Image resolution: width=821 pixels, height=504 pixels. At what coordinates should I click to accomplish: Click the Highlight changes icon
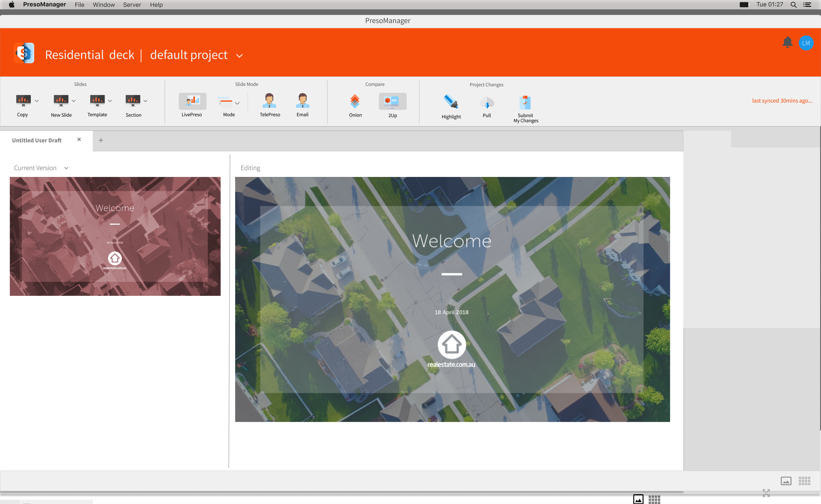coord(451,102)
